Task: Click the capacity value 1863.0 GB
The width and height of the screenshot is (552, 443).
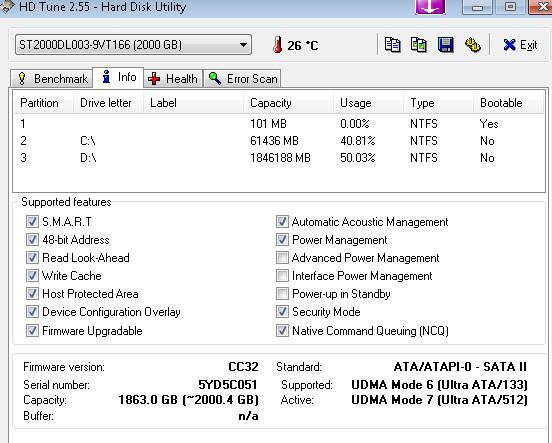Action: click(x=188, y=400)
